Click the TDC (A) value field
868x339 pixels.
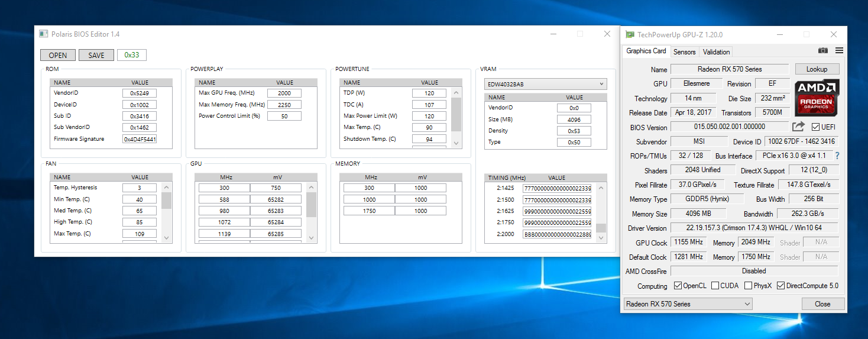[x=429, y=105]
